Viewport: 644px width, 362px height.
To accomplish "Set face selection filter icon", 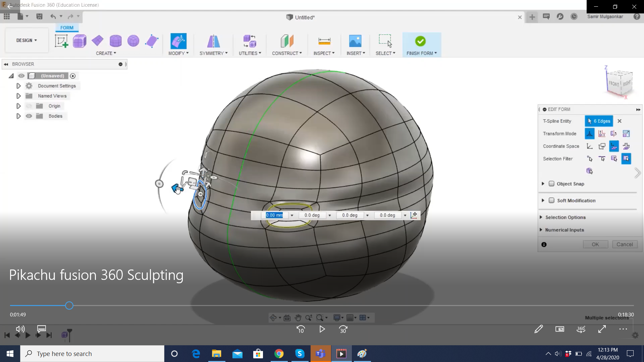I will pyautogui.click(x=614, y=159).
